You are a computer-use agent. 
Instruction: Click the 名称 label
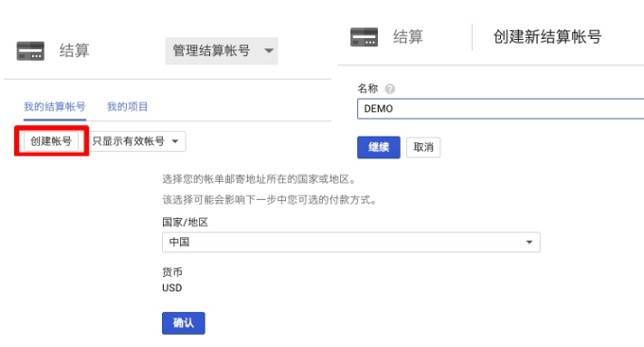click(367, 88)
